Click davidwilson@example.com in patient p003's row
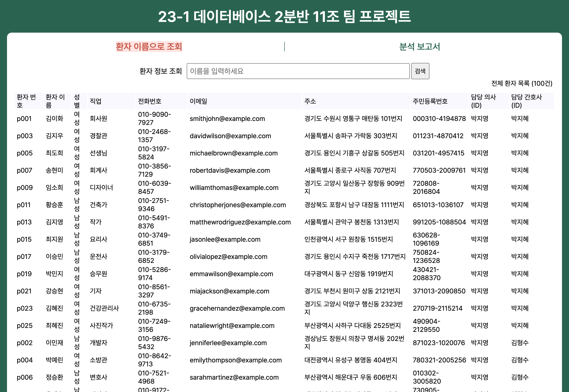 230,136
